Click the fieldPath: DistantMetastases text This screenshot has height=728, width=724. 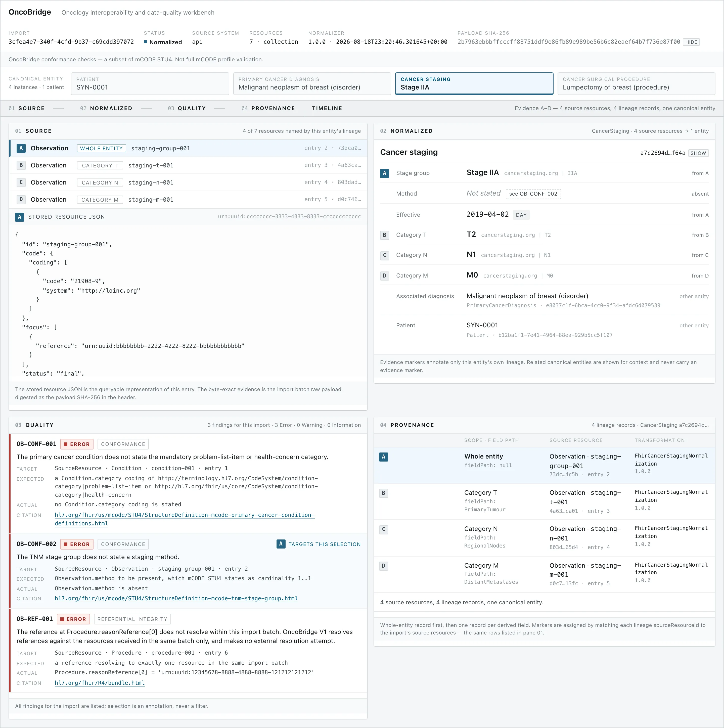491,578
